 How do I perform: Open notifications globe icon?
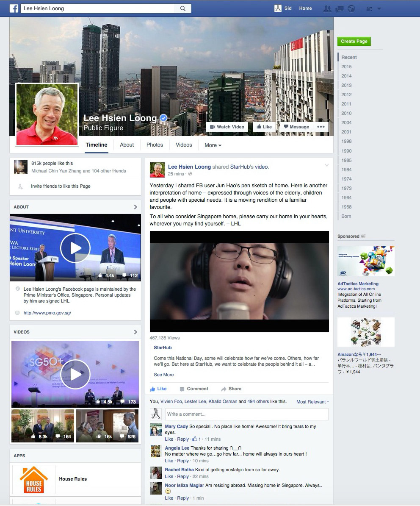(x=351, y=9)
